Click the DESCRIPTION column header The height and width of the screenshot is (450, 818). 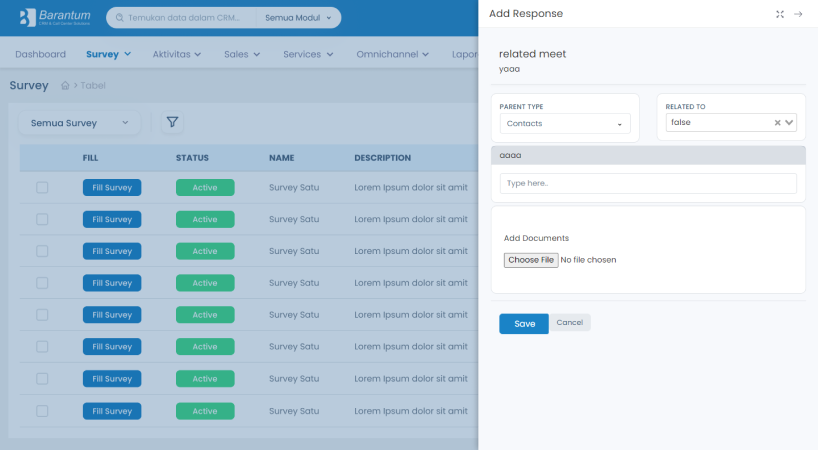pyautogui.click(x=382, y=157)
